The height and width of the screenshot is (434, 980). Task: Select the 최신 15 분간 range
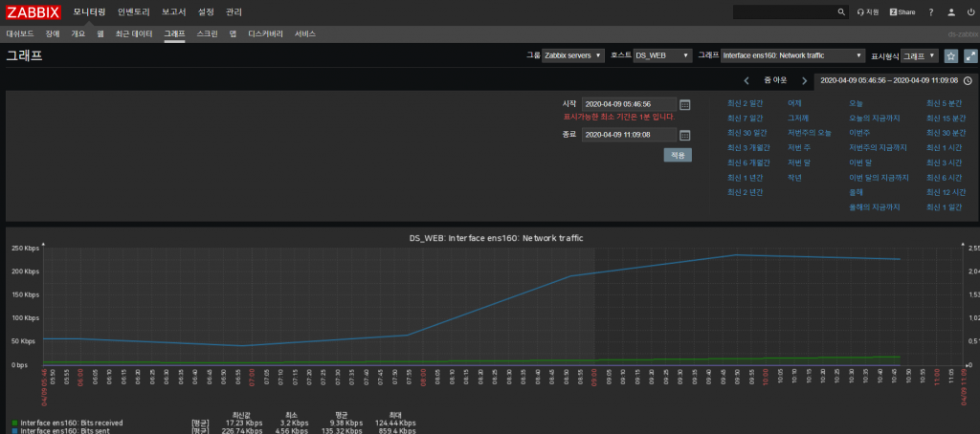tap(947, 118)
